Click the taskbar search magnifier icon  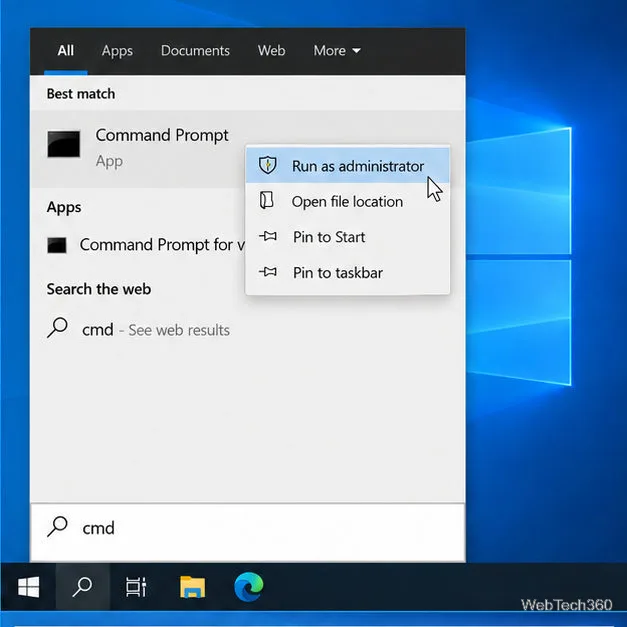click(x=82, y=587)
